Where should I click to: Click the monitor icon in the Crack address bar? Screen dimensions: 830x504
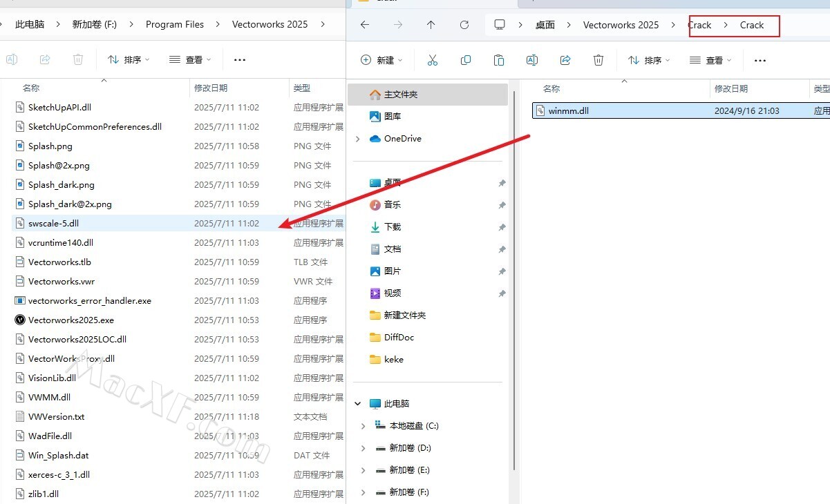click(500, 25)
